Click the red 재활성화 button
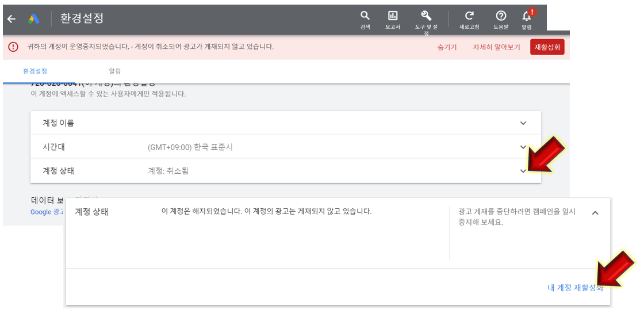 click(x=547, y=47)
